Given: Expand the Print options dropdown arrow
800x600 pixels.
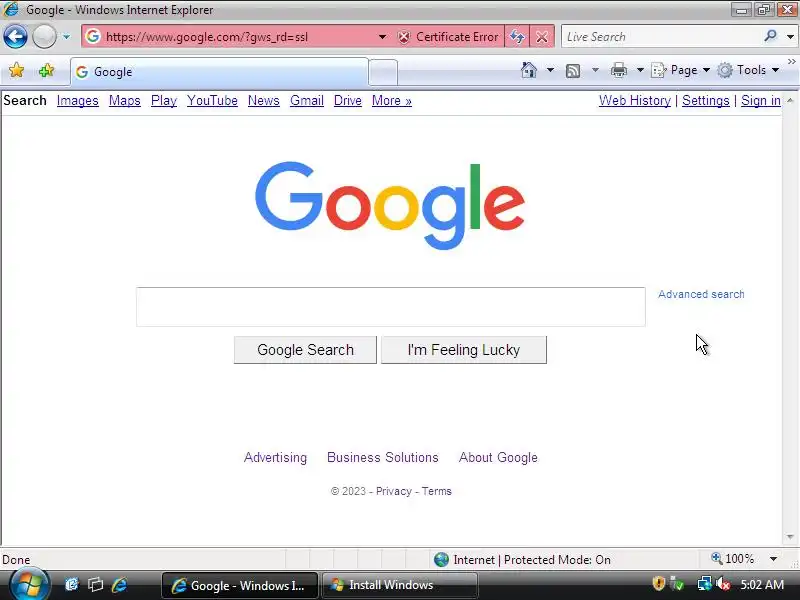Looking at the screenshot, I should click(640, 70).
